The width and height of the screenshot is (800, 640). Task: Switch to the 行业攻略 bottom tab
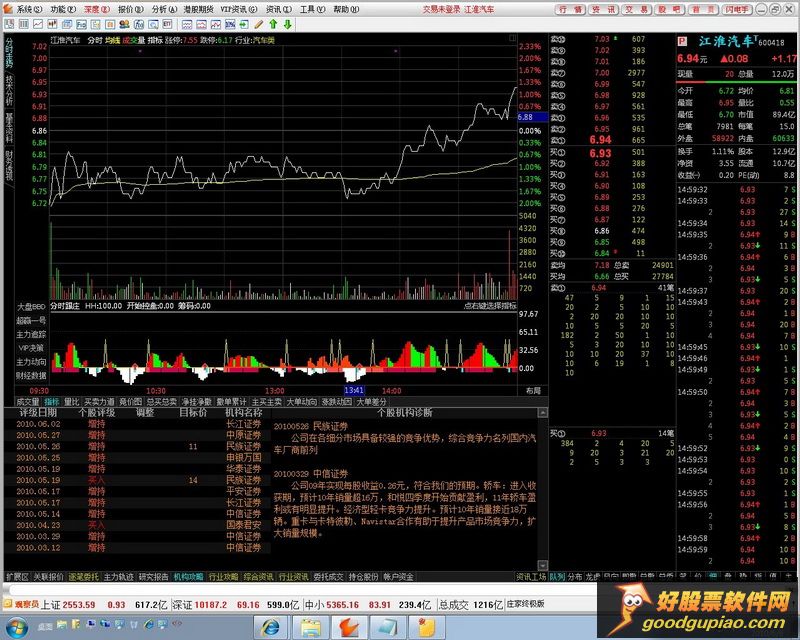click(223, 577)
